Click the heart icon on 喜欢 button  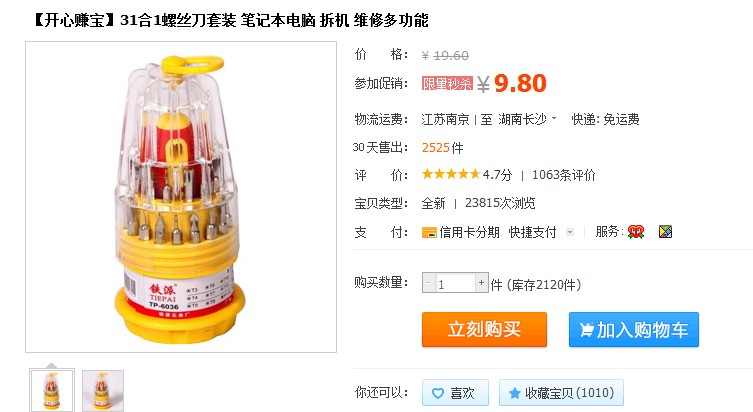437,393
